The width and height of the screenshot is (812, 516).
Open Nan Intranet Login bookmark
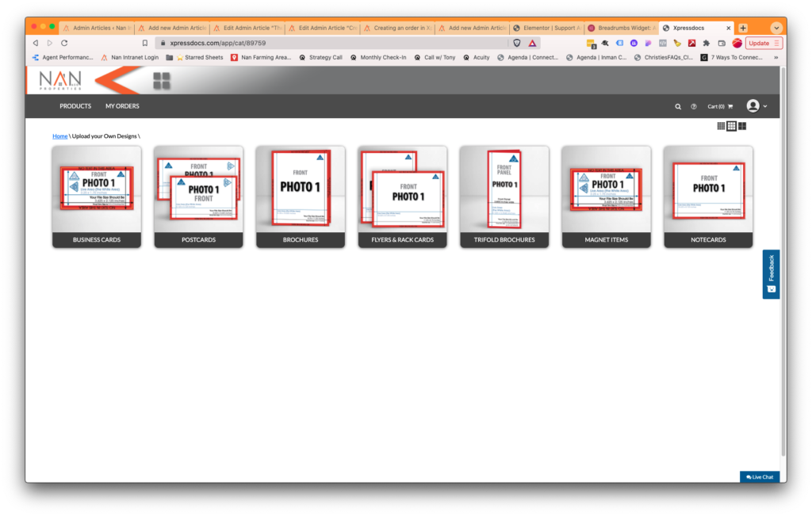pos(130,57)
